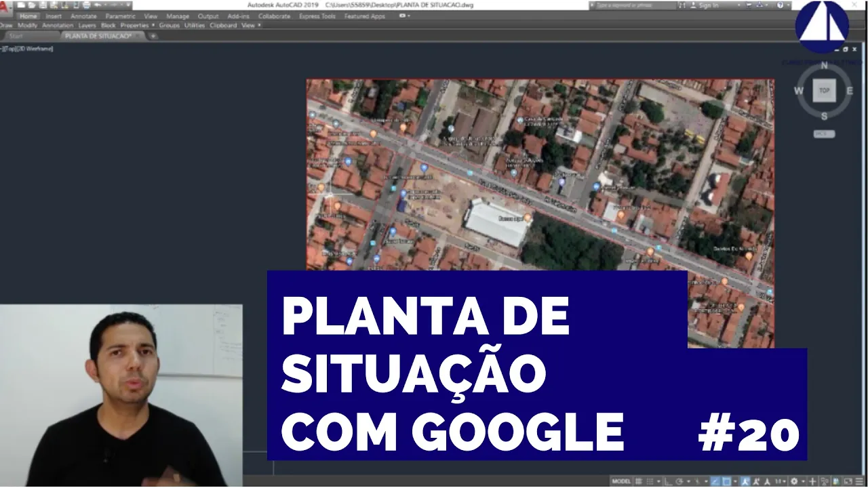868x488 pixels.
Task: Click the Modify panel title
Action: coord(28,25)
